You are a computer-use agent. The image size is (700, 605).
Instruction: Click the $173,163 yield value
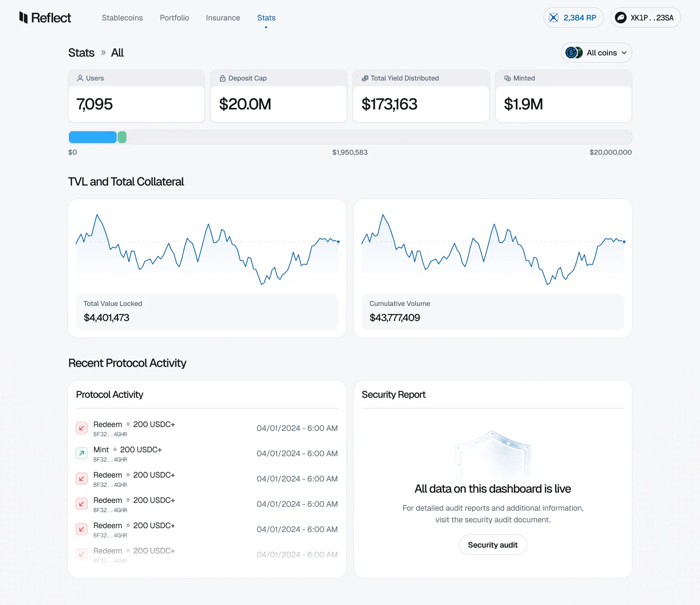pyautogui.click(x=389, y=104)
